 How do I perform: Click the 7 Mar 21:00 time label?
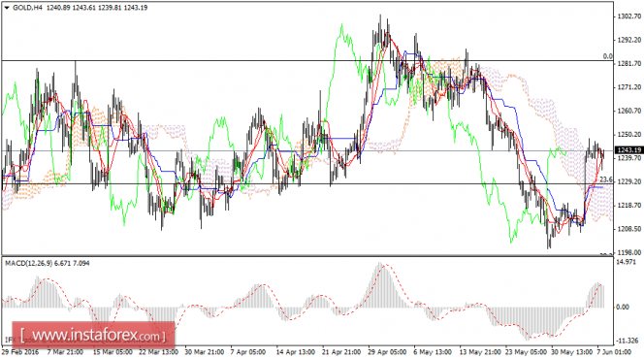tap(65, 352)
